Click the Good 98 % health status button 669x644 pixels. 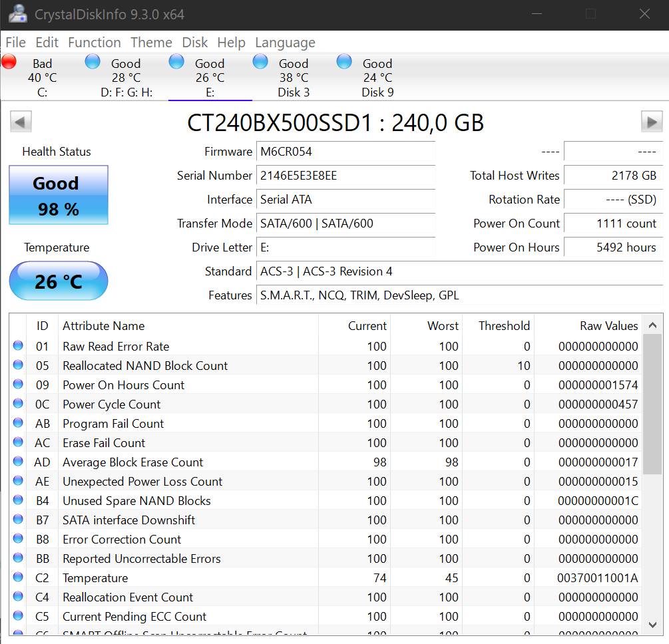pyautogui.click(x=59, y=195)
